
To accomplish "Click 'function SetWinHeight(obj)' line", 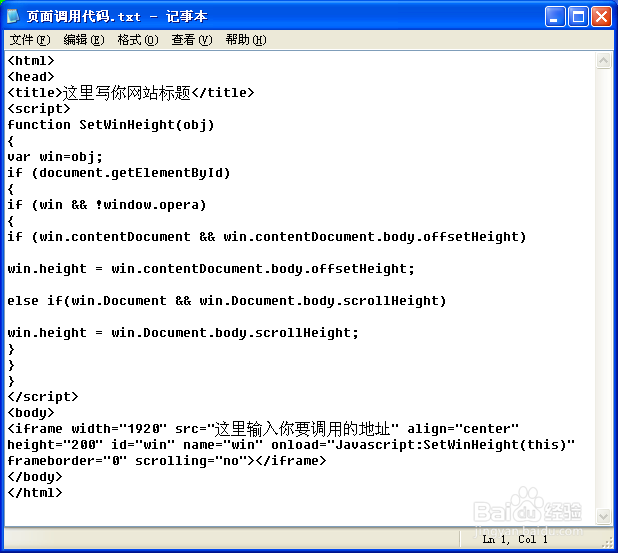I will (111, 125).
